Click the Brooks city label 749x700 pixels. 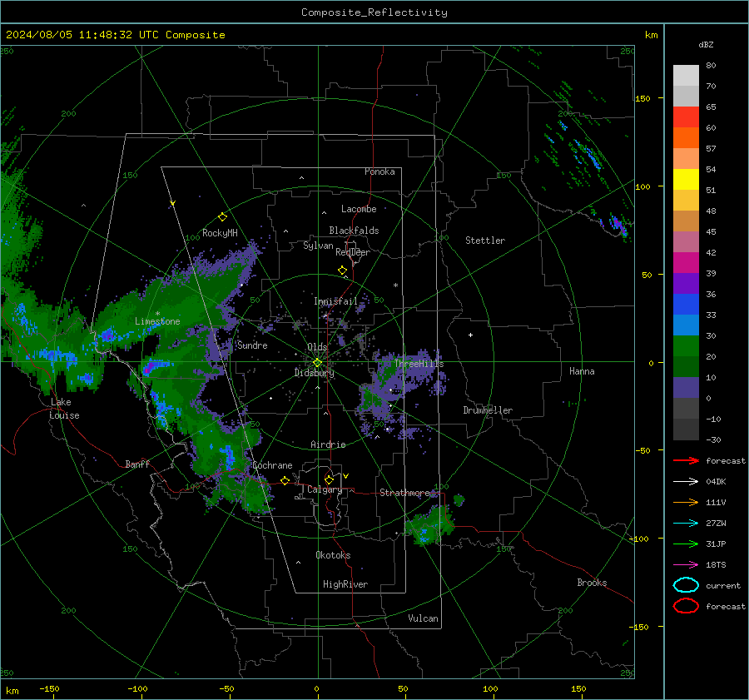click(592, 583)
